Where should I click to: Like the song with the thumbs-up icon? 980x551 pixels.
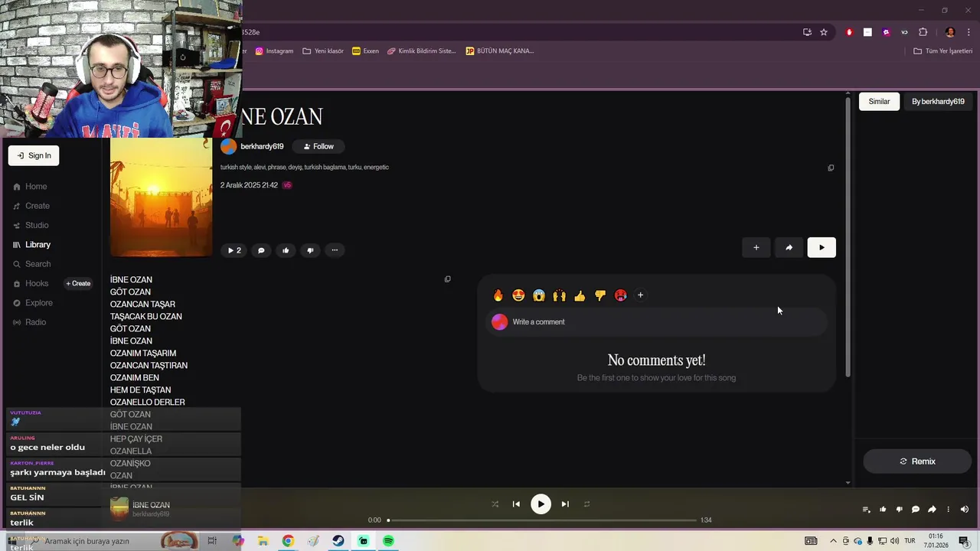tap(286, 250)
